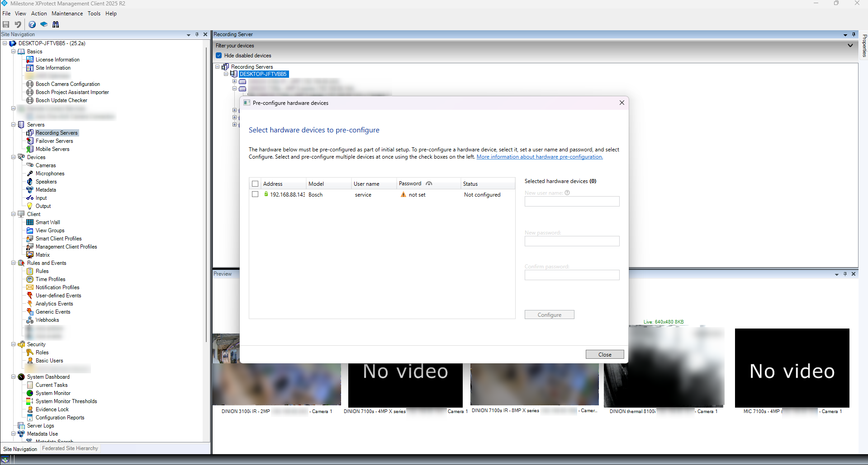Click the Smart Wall icon

click(30, 222)
